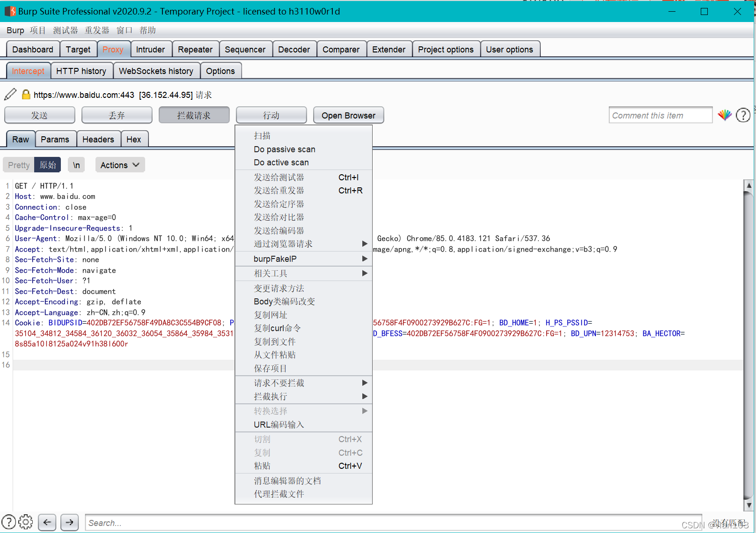Screen dimensions: 756x533
Task: Open Proxy Options sub-tab
Action: tap(220, 71)
